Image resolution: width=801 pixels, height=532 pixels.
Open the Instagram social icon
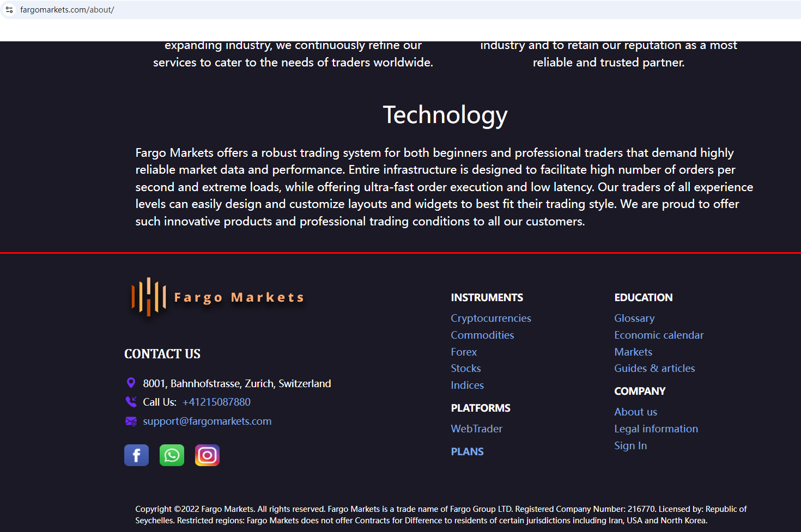tap(207, 455)
